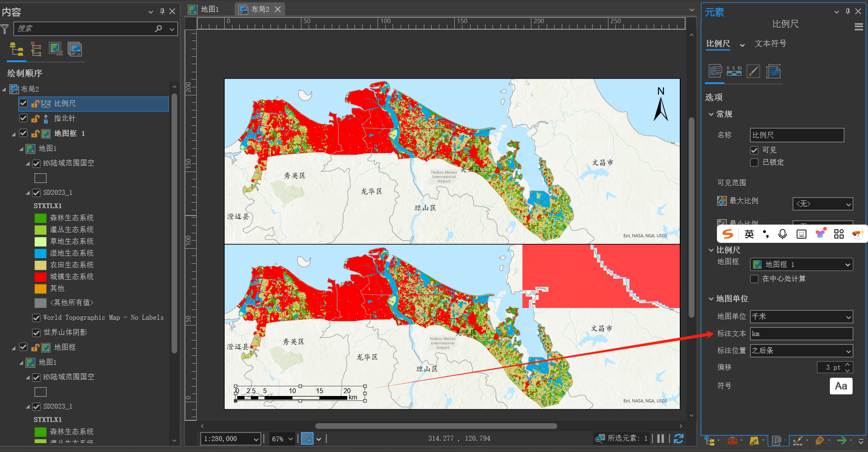Open the scale bar Display tab icon
Screen dimensions: 868x452
point(753,71)
